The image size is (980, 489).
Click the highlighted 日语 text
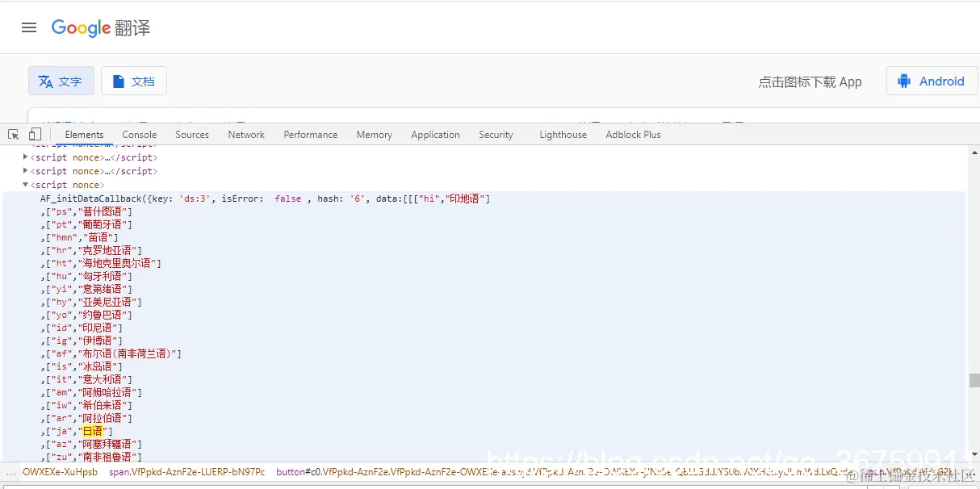pos(93,431)
